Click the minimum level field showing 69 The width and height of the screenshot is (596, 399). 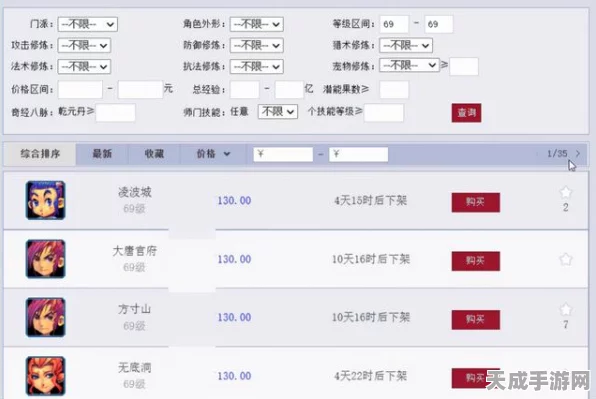394,24
